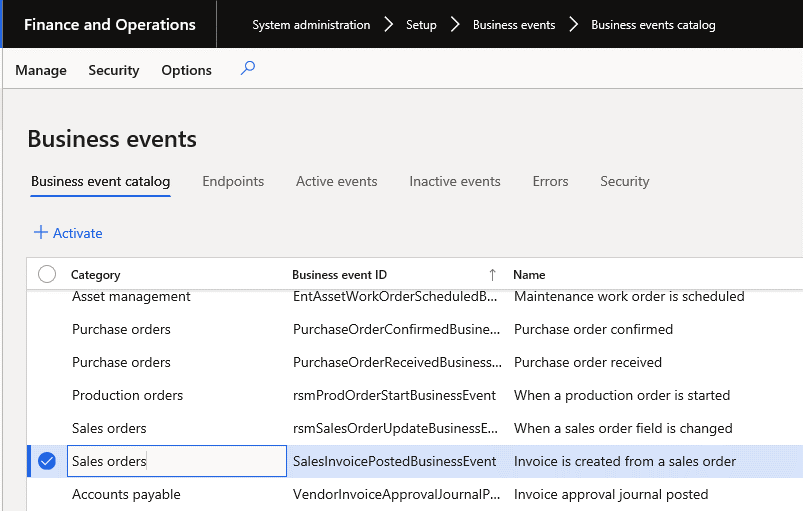The width and height of the screenshot is (803, 511).
Task: Go to the Errors tab
Action: tap(550, 181)
